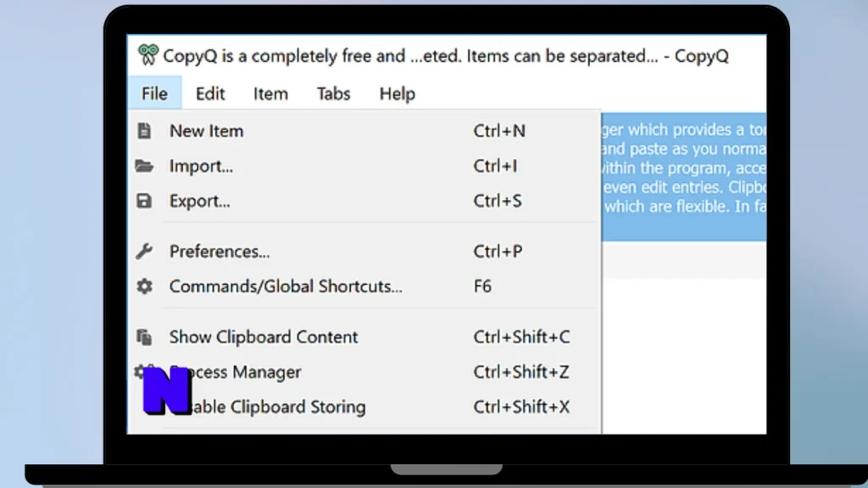Click the Ctrl+Shift+Z shortcut text
This screenshot has height=488, width=868.
coord(521,372)
